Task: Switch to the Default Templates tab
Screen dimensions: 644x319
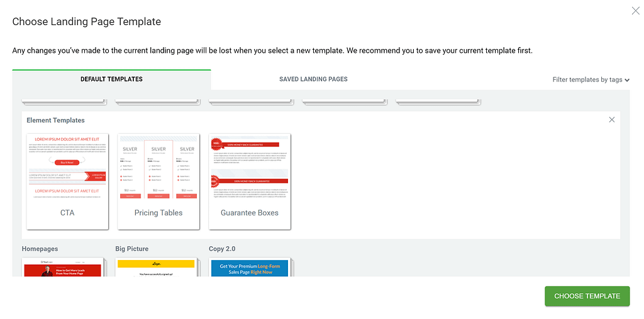Action: 111,79
